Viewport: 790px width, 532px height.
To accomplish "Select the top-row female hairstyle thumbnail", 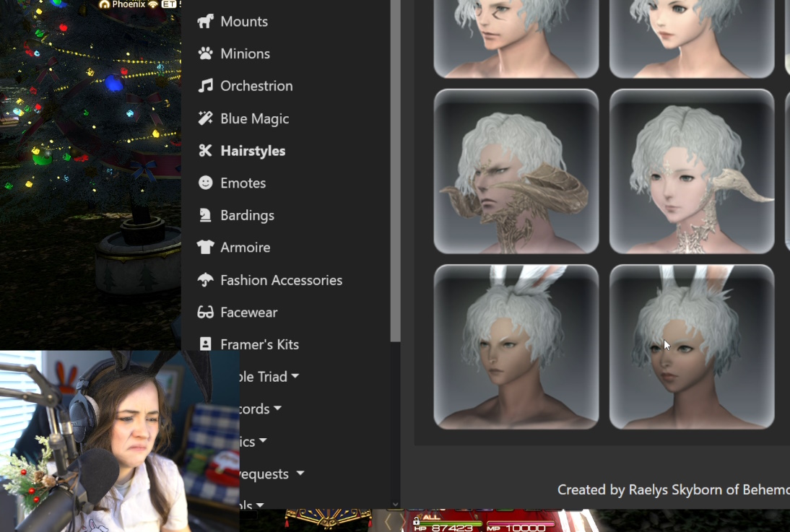I will pyautogui.click(x=692, y=39).
